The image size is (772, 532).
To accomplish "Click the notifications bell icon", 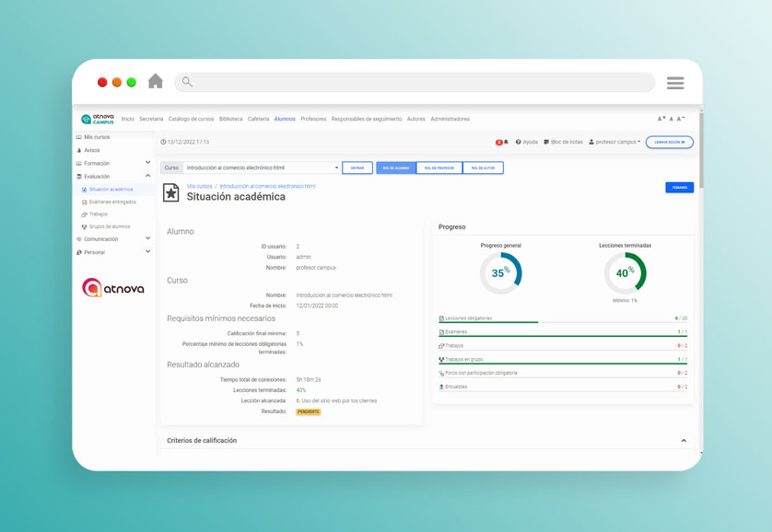I will click(506, 142).
